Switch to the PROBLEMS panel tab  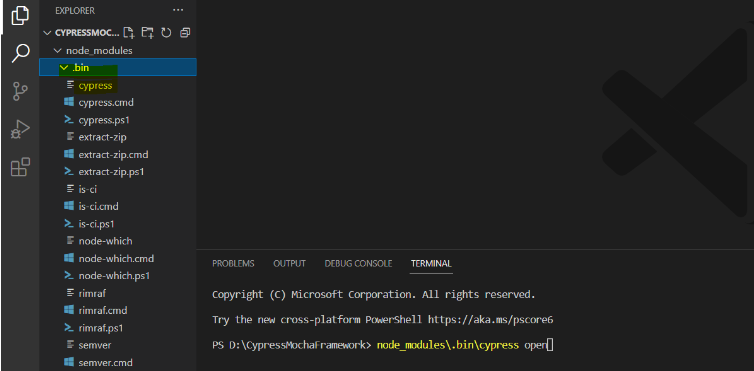point(233,263)
